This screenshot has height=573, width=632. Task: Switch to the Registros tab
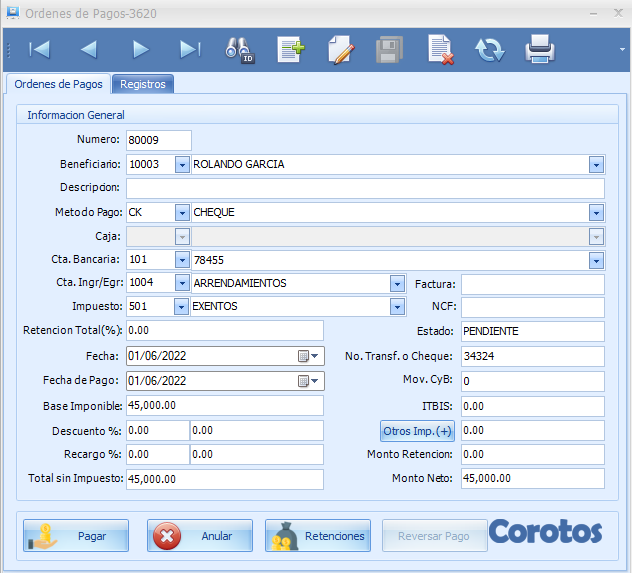coord(143,84)
